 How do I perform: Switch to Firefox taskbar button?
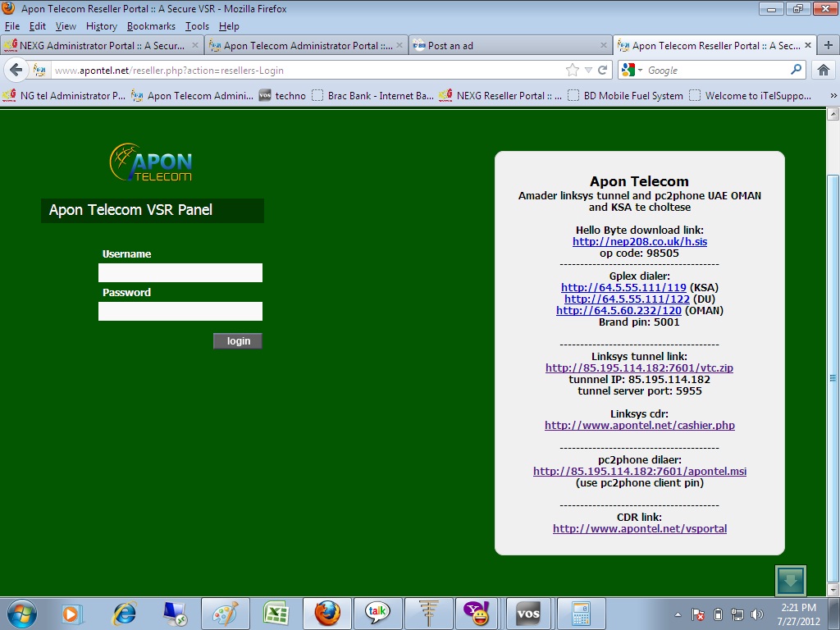pos(326,614)
